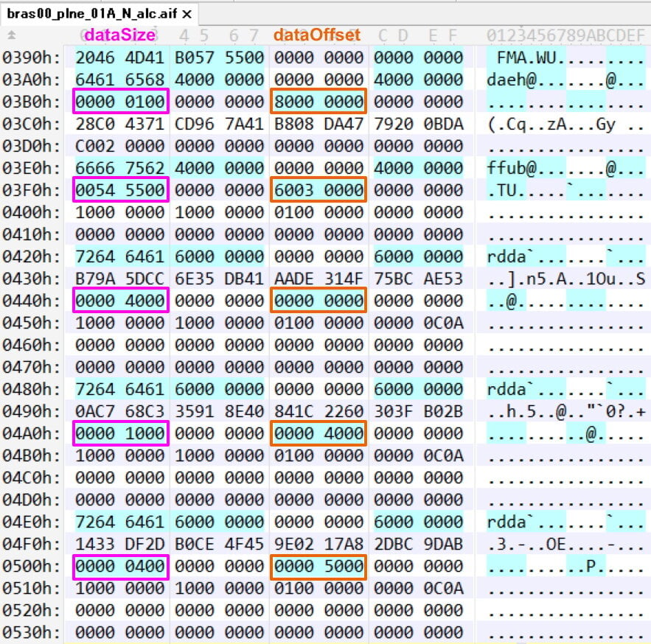This screenshot has height=644, width=651.
Task: Select address row 03F0h
Action: [31, 190]
